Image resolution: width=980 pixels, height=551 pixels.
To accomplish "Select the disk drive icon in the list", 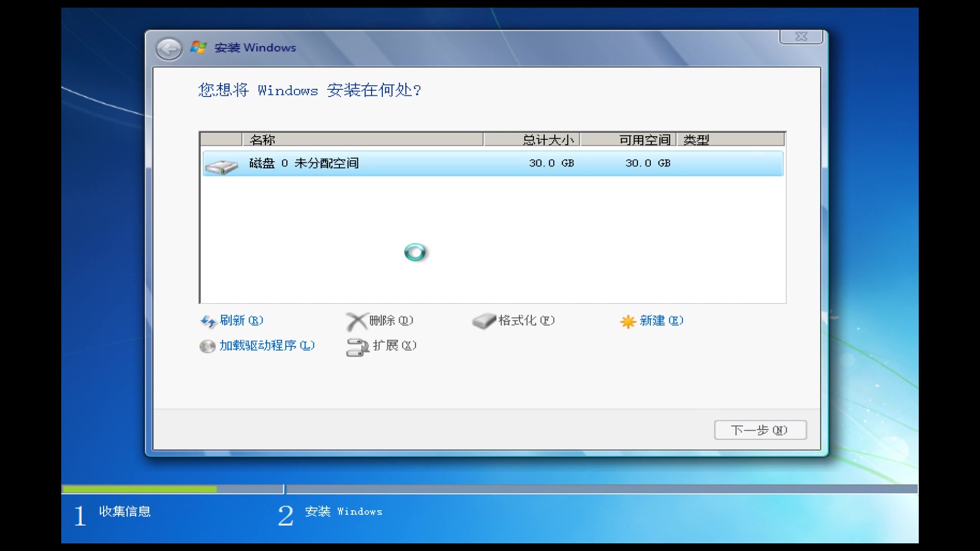I will tap(222, 166).
